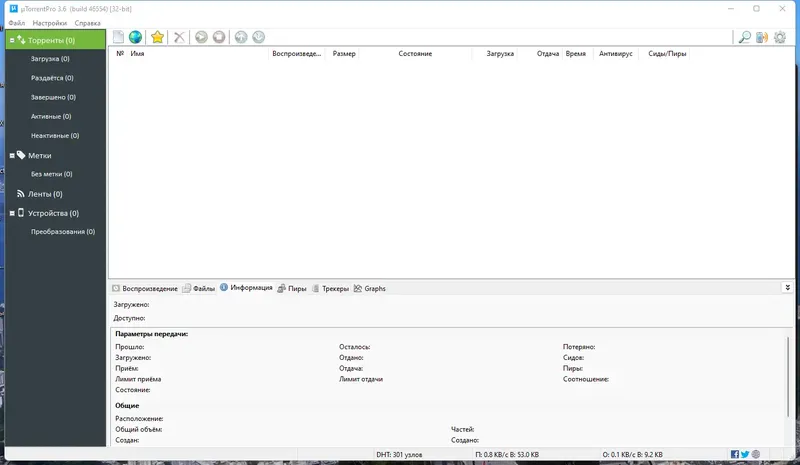Screen dimensions: 800x465
Task: Select Торренты (0) in sidebar
Action: [x=56, y=40]
